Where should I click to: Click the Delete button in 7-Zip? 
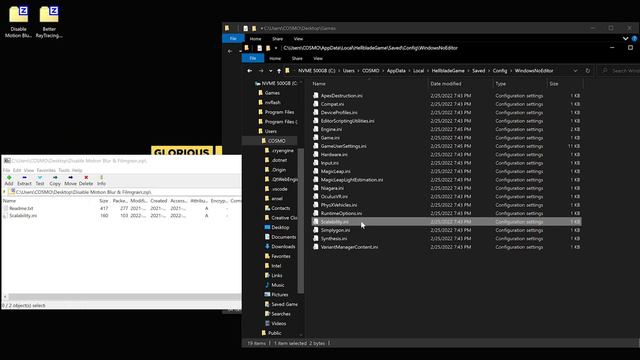pos(86,180)
